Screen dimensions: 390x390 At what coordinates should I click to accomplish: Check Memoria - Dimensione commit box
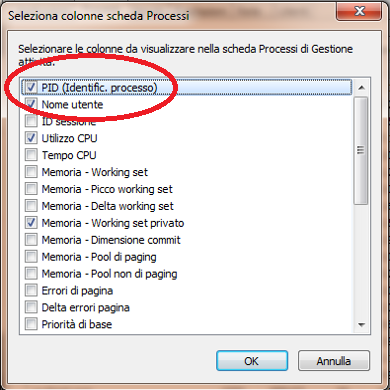point(31,240)
